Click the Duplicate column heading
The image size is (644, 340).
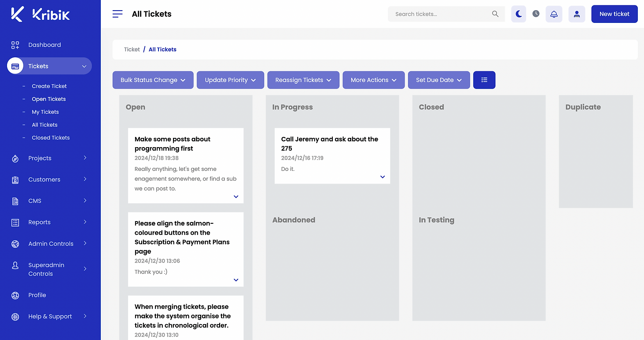pos(583,107)
